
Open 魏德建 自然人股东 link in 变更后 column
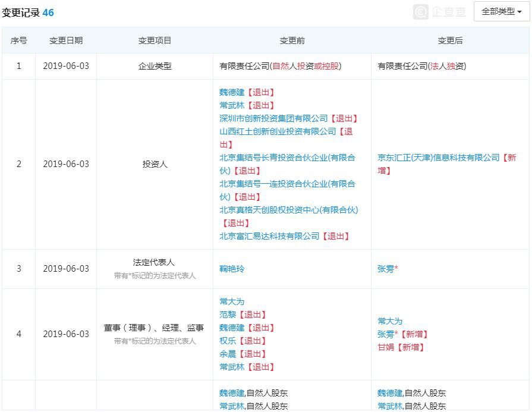(390, 394)
